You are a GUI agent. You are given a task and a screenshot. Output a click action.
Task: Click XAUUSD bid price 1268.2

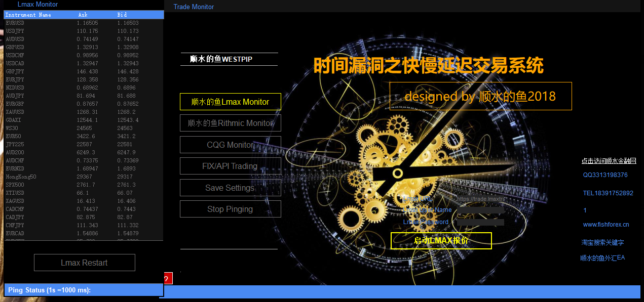[126, 112]
